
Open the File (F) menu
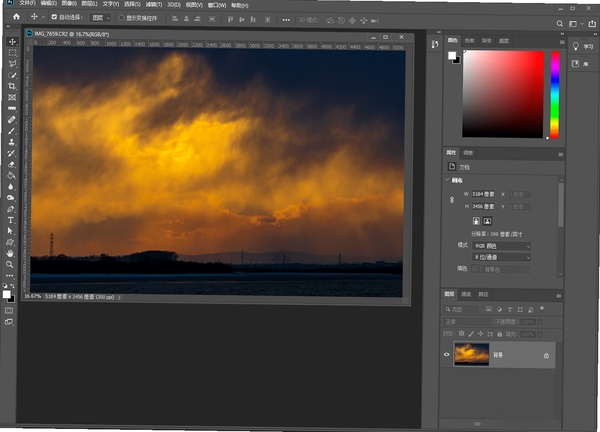(27, 3)
